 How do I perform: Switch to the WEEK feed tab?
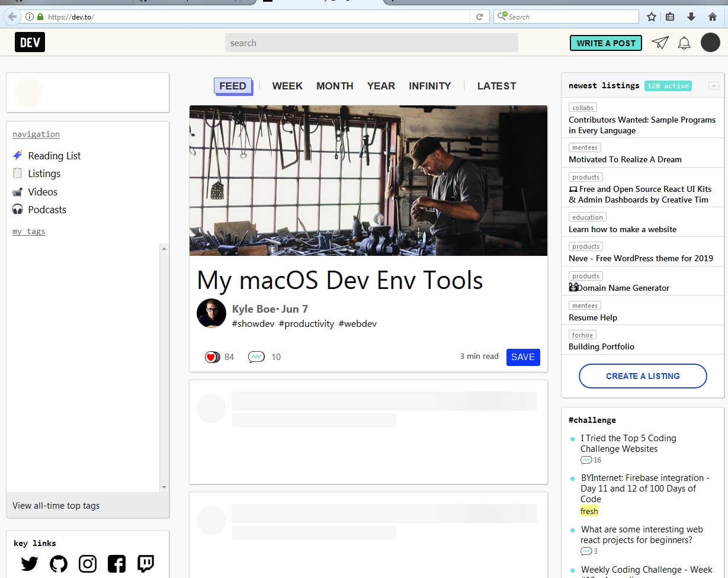[287, 86]
